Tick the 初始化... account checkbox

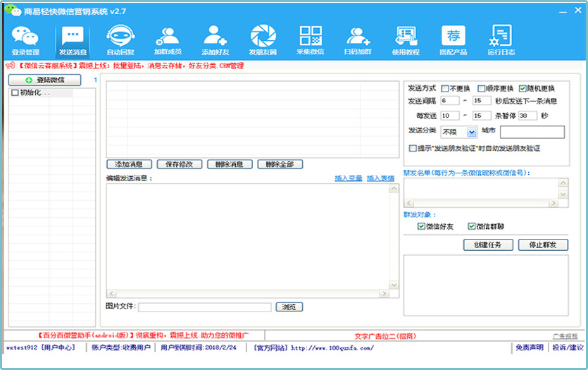pyautogui.click(x=15, y=92)
